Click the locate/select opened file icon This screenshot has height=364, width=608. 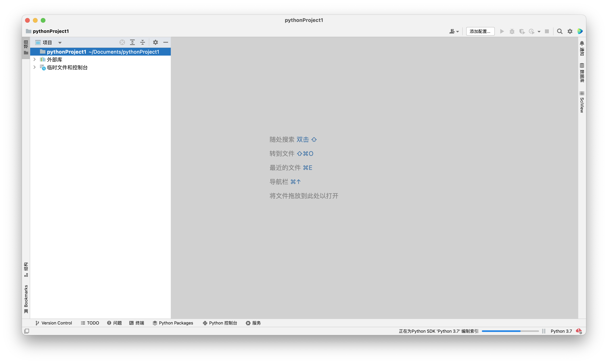[x=122, y=42]
